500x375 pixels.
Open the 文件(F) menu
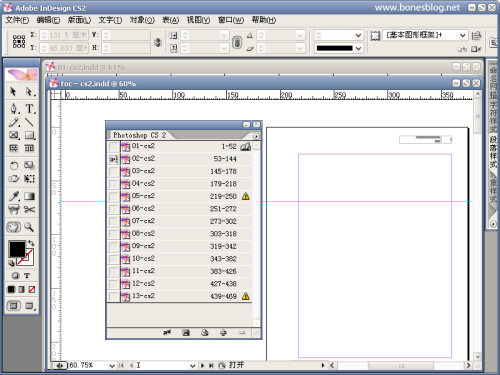(x=17, y=20)
